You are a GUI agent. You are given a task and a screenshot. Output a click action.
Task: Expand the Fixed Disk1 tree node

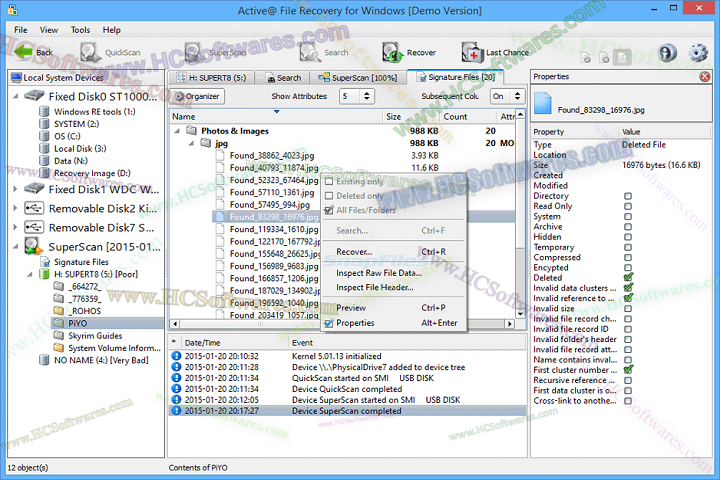pos(16,189)
